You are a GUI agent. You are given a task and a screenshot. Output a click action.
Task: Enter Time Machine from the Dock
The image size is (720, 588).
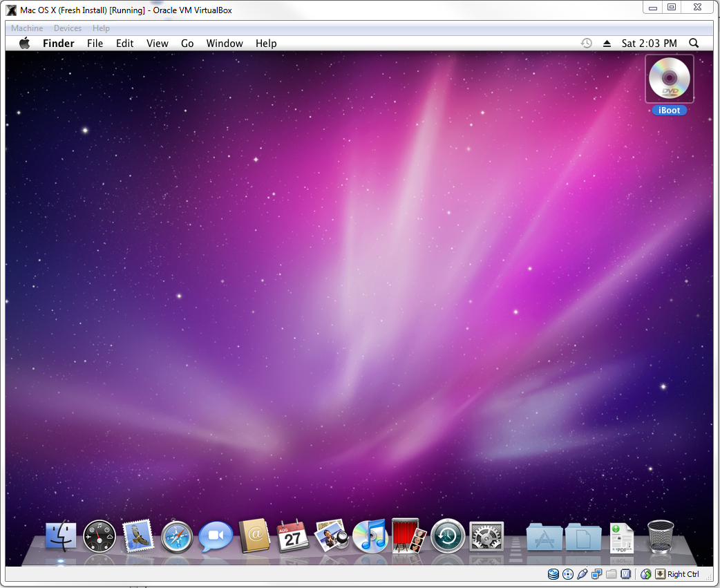(447, 536)
